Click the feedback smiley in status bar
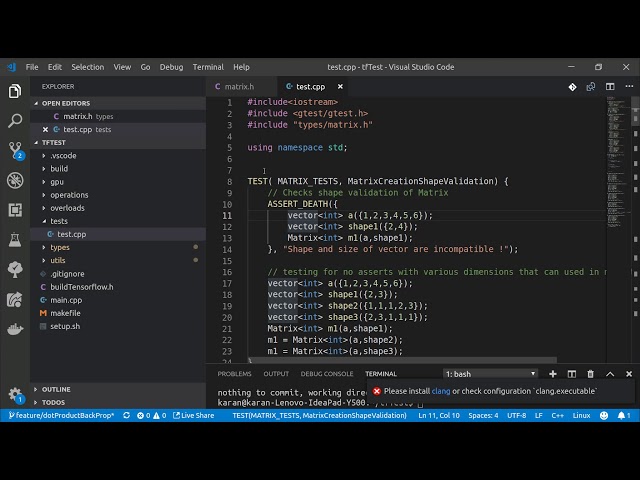Image resolution: width=640 pixels, height=480 pixels. (x=604, y=416)
